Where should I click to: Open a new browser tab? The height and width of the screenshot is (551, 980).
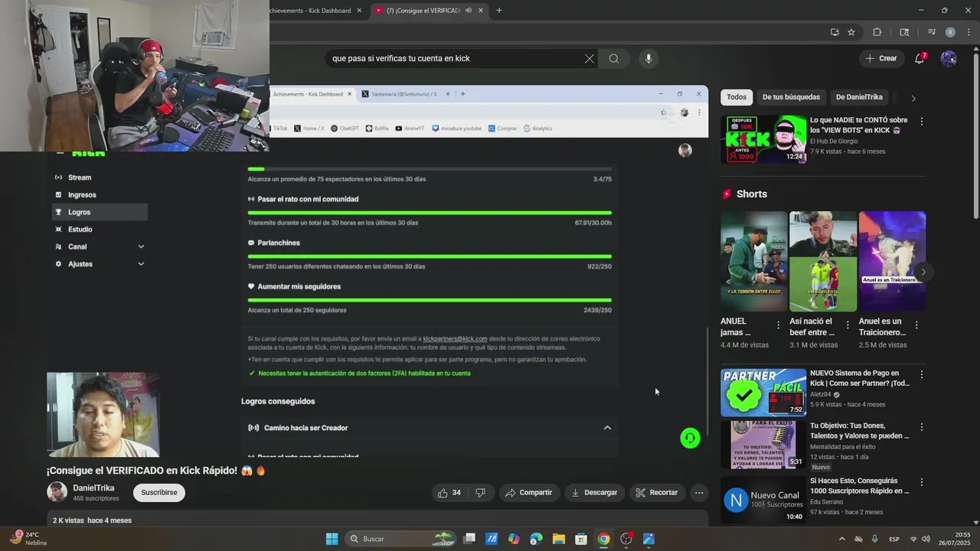499,11
